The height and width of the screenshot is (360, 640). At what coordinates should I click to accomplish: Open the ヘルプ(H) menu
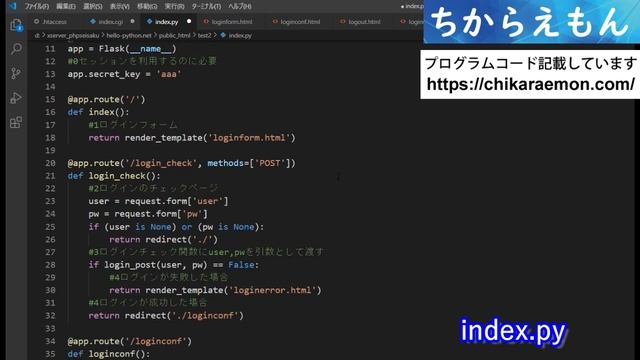click(x=240, y=7)
